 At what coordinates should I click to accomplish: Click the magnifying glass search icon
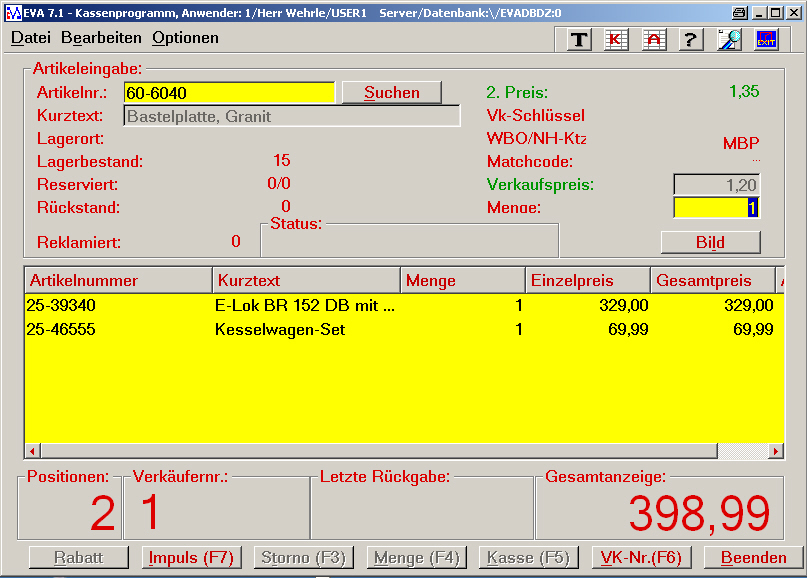tap(729, 39)
